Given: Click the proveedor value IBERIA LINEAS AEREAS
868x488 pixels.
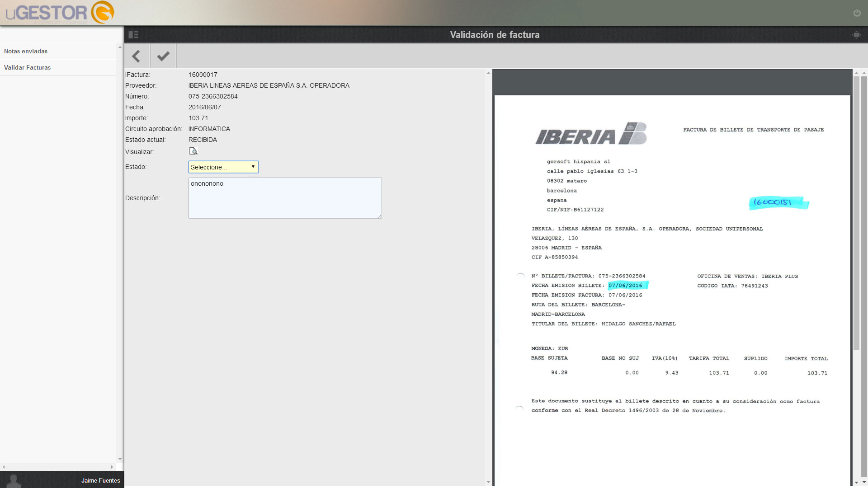Looking at the screenshot, I should (x=269, y=85).
